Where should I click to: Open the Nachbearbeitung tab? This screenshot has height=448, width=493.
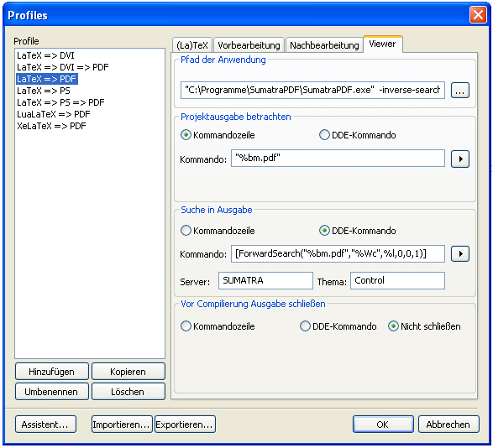tap(324, 45)
